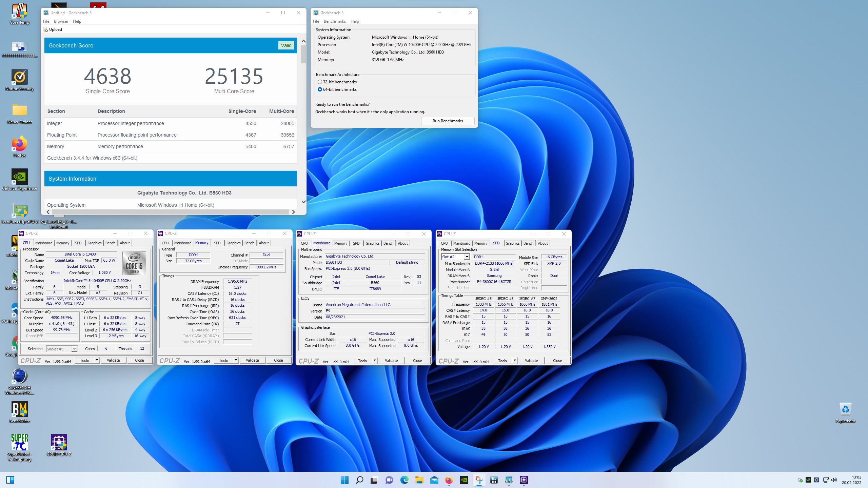
Task: Open TechPowerUp GPU-Z desktop shortcut
Action: (19, 213)
